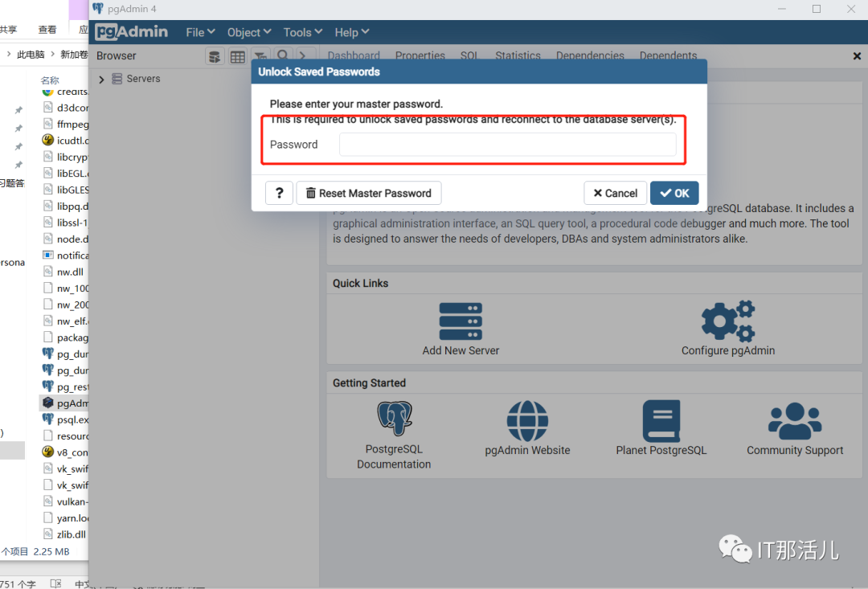
Task: Open the File dropdown menu
Action: 200,32
